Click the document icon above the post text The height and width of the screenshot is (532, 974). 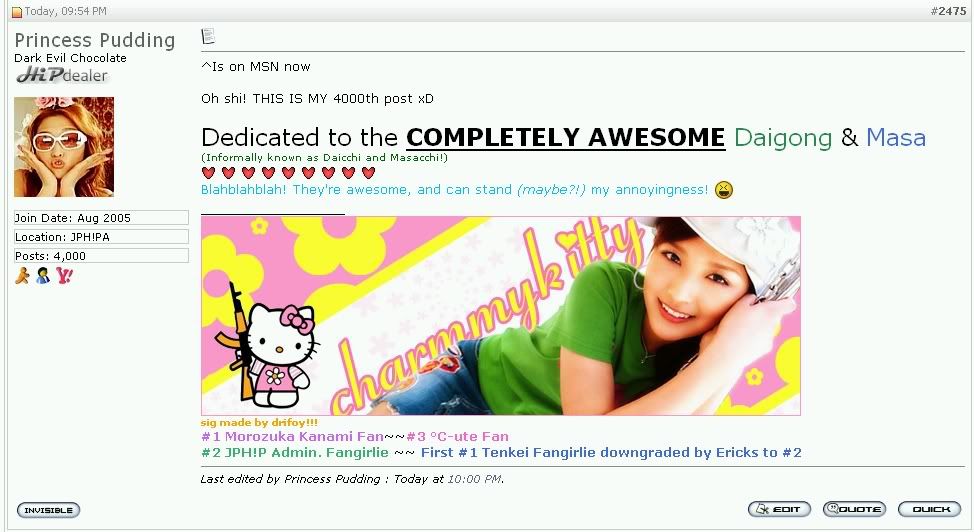(208, 36)
